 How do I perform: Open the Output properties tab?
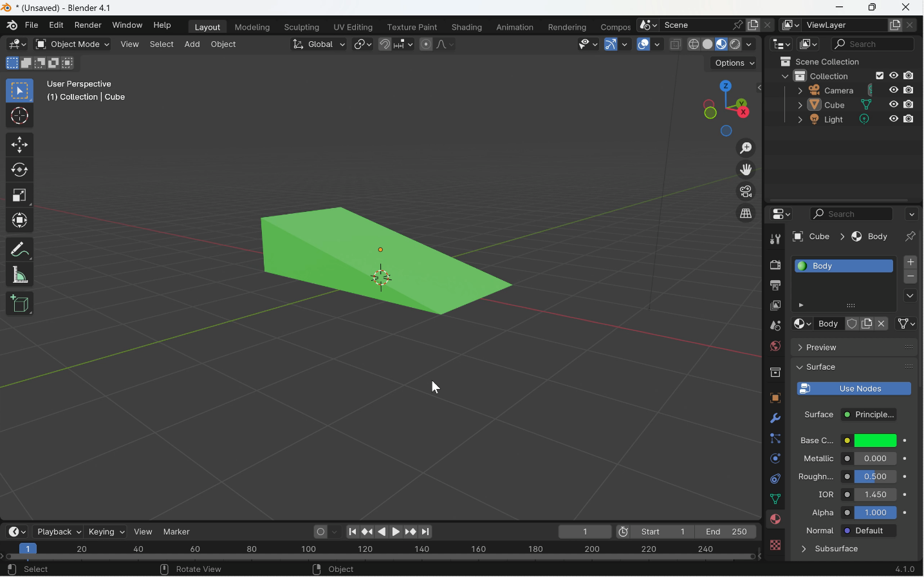775,285
